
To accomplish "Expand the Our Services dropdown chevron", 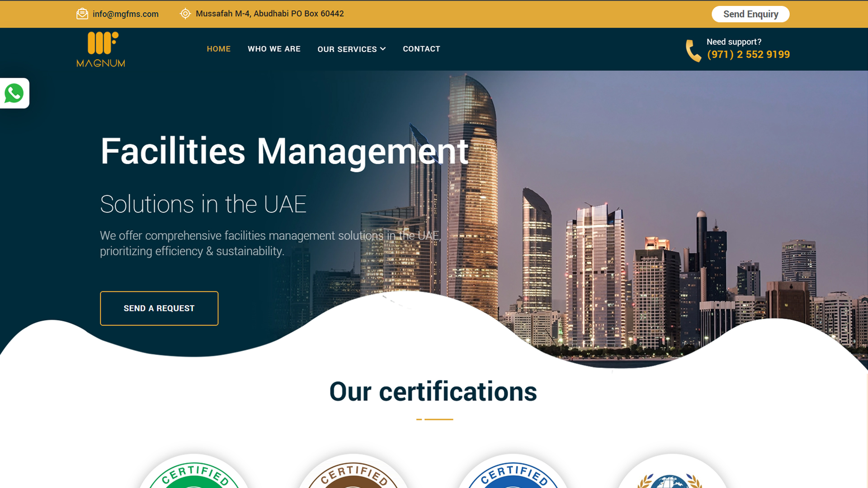I will [x=383, y=49].
